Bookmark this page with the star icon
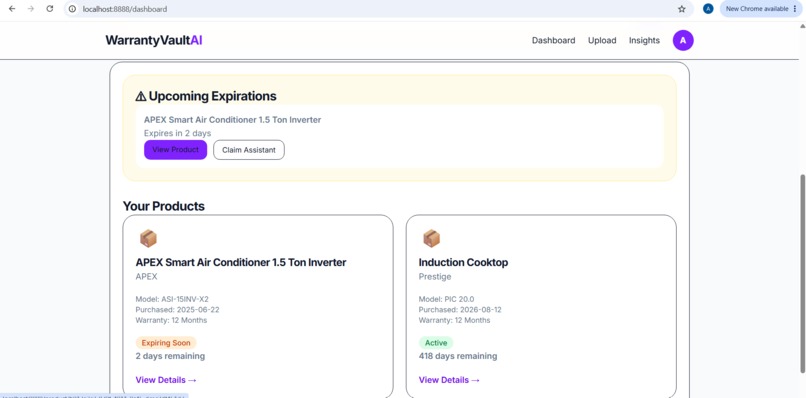 [682, 9]
